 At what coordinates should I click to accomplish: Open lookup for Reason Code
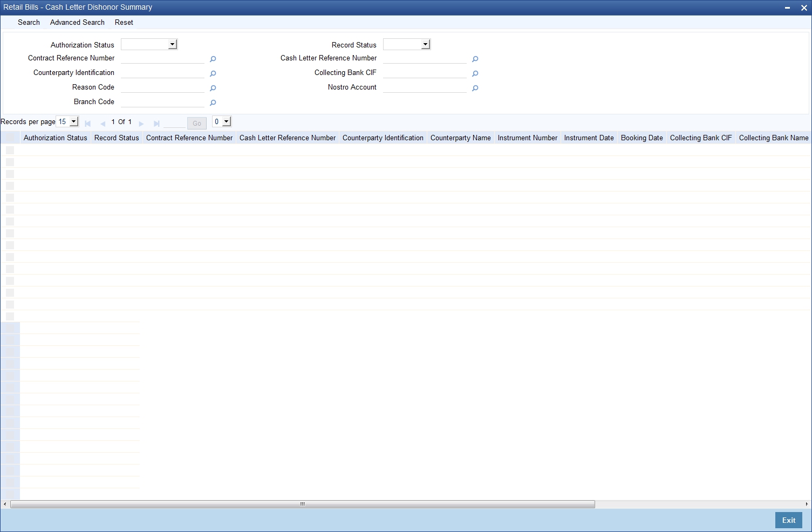(x=213, y=88)
